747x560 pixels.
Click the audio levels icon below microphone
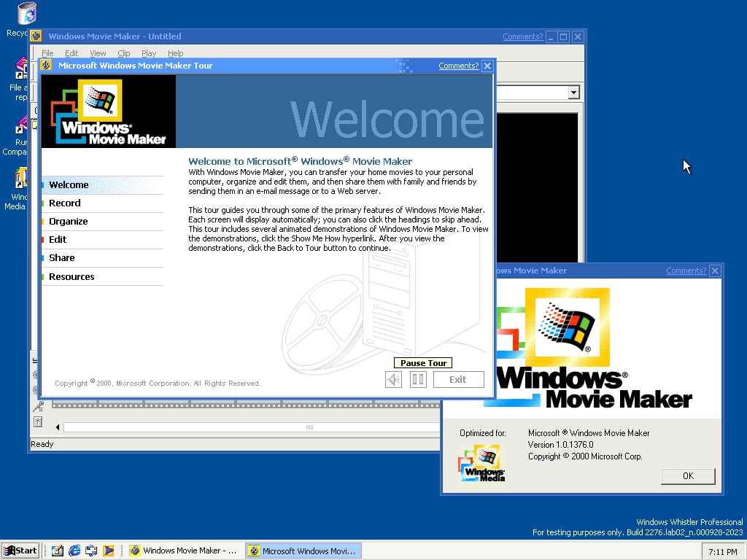click(38, 422)
